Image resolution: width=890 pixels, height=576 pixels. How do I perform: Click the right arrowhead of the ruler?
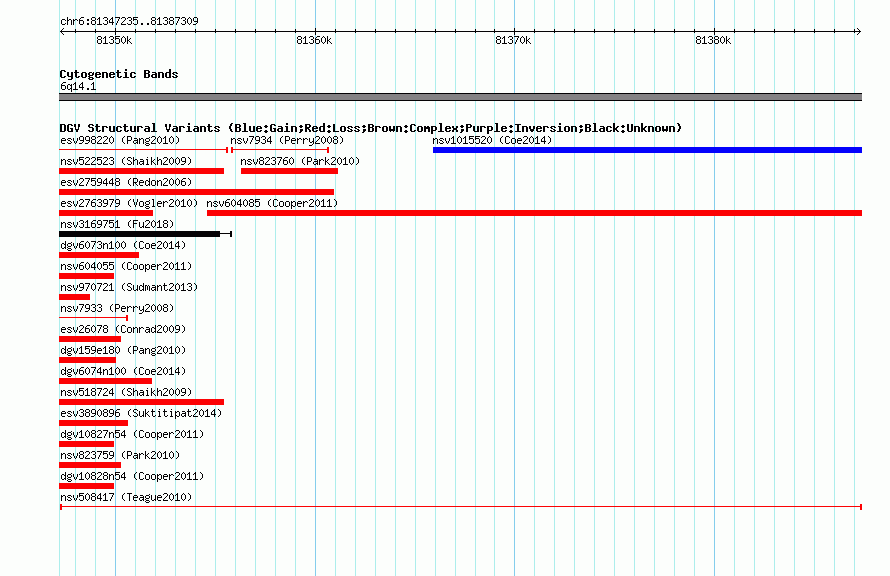click(859, 32)
